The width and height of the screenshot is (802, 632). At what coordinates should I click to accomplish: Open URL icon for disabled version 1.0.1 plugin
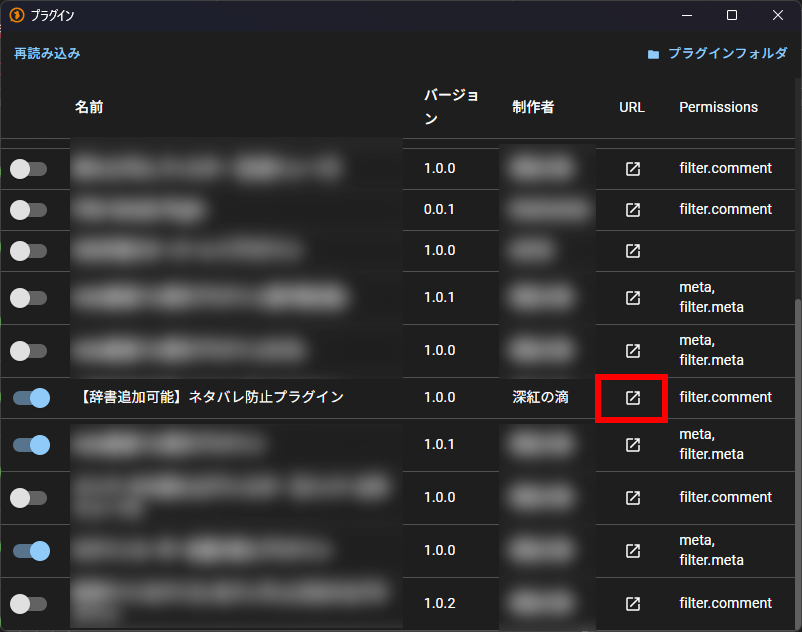pyautogui.click(x=632, y=298)
